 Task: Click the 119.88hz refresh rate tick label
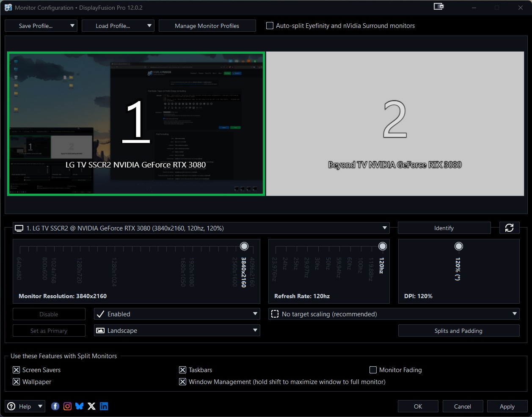point(371,269)
